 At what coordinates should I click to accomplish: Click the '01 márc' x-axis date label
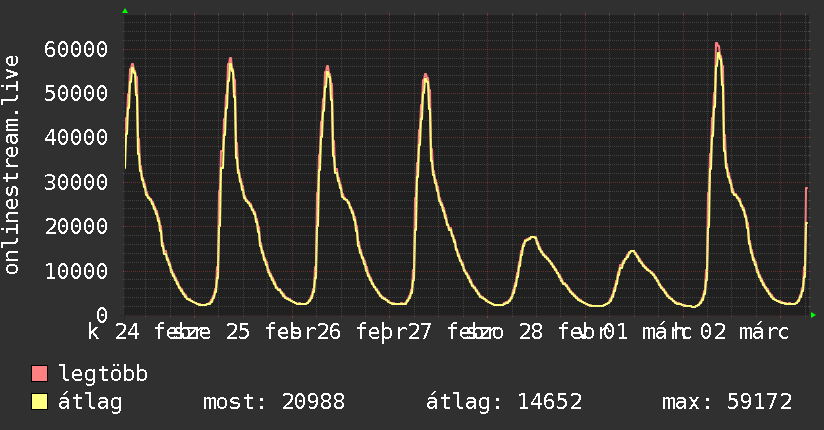pos(646,332)
